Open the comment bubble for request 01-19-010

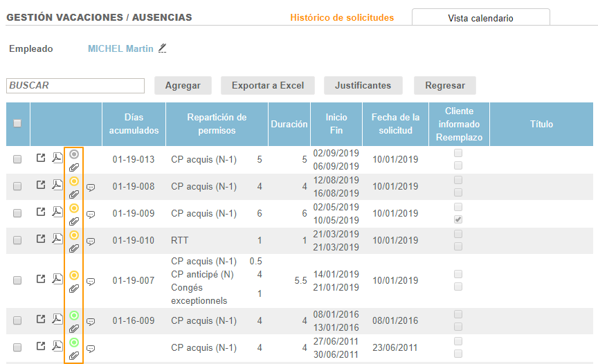[91, 242]
